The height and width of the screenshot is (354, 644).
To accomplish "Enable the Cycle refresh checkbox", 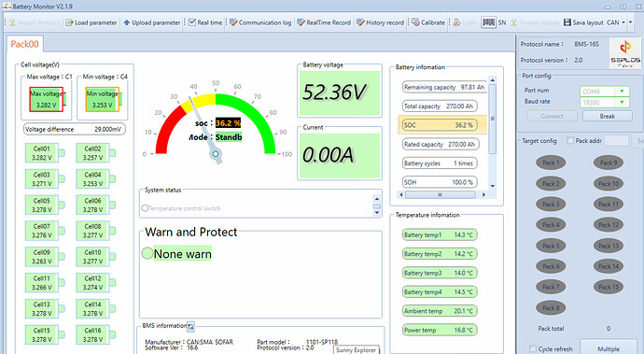I will 533,348.
